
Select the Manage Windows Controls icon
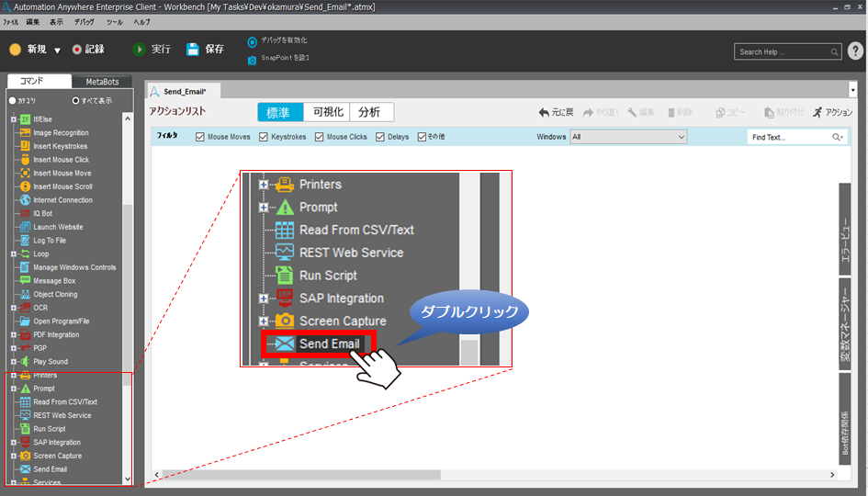[x=25, y=266]
